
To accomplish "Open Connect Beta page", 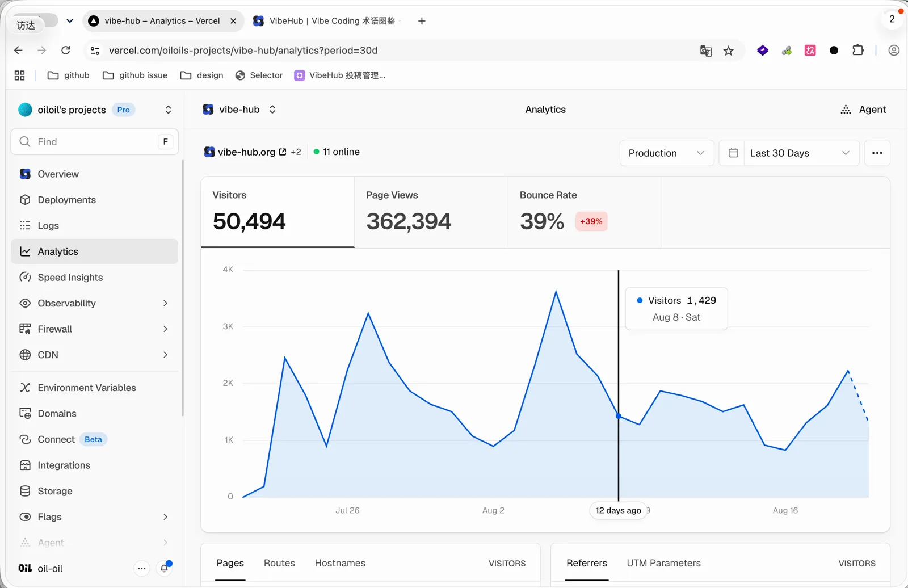I will (x=94, y=439).
